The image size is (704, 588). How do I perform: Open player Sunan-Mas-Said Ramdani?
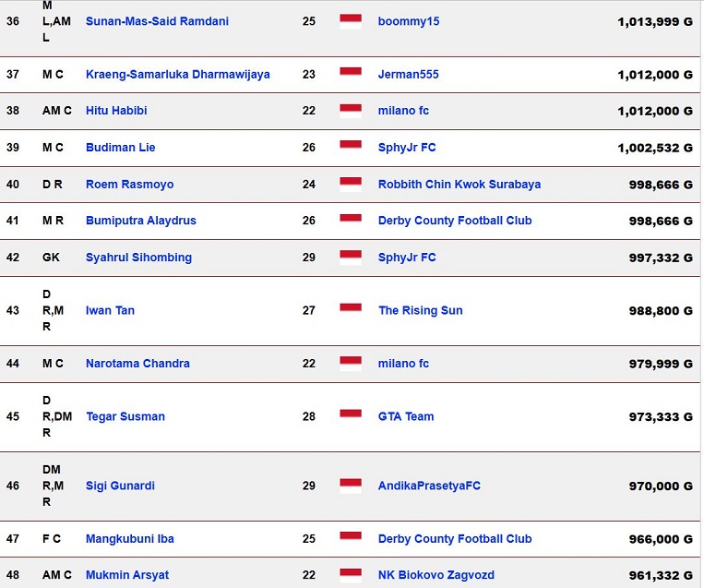pyautogui.click(x=157, y=21)
